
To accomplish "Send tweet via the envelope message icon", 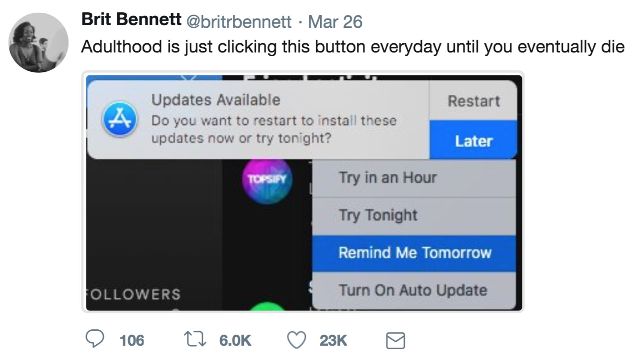I will pos(395,340).
